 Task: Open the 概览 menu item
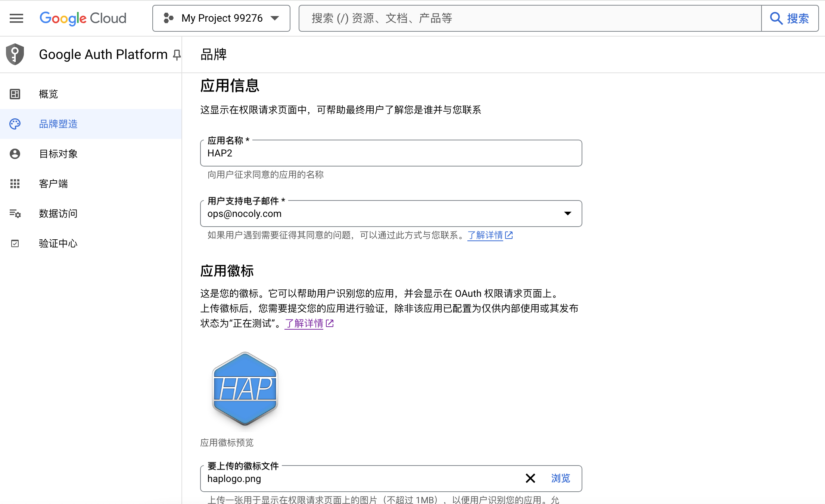[x=91, y=94]
